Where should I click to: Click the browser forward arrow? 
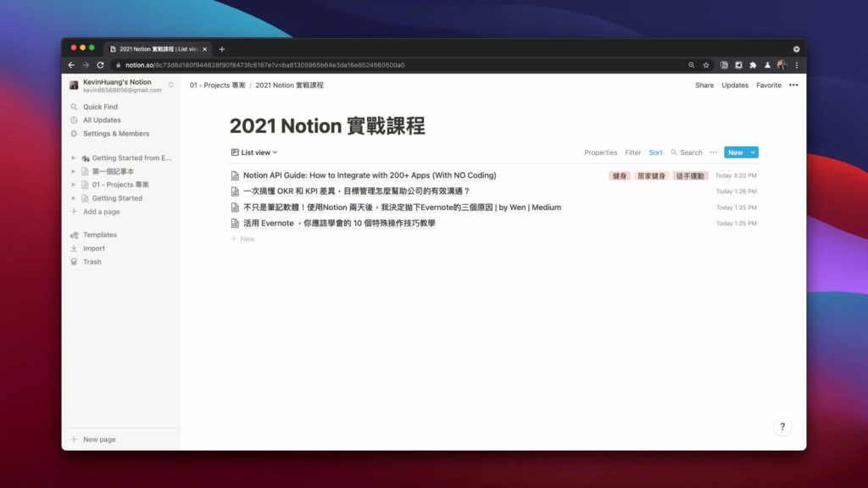pyautogui.click(x=86, y=65)
